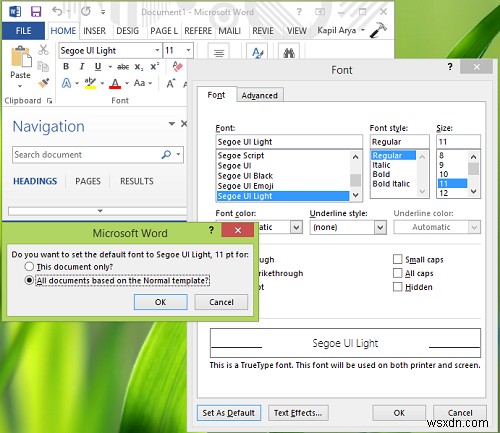Screen dimensions: 500x433
Task: Open the Styles icon in ribbon
Action: coord(258,53)
